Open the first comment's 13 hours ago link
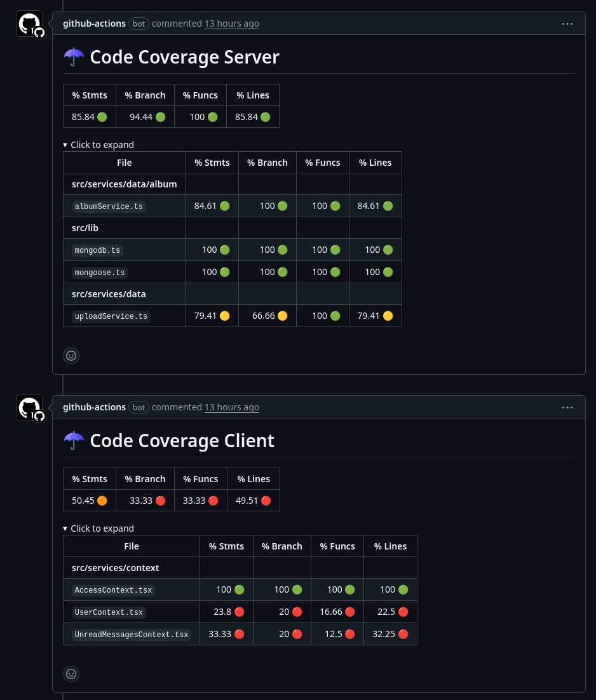 [231, 23]
